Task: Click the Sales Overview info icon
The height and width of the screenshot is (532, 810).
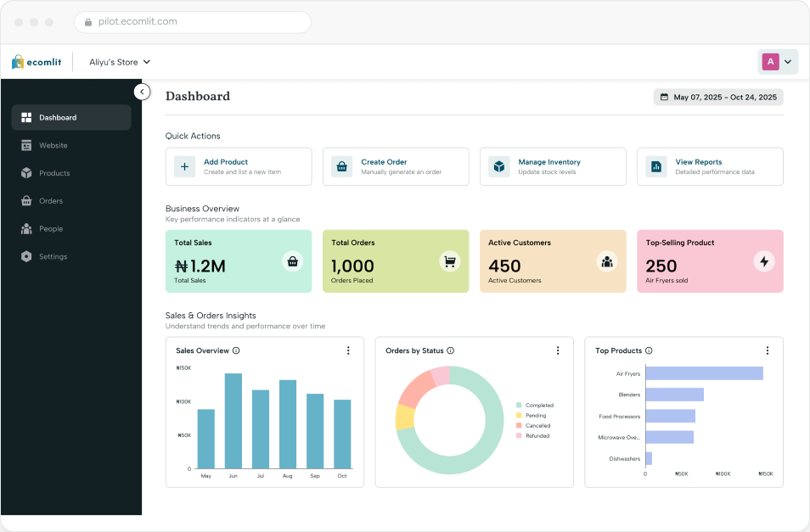Action: pos(236,350)
